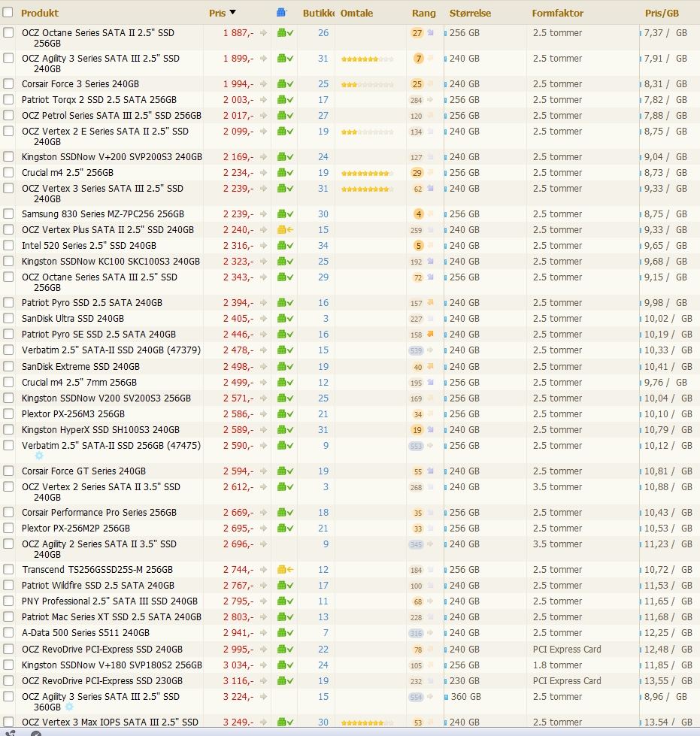Click the star rating for Crucial m4 2.5" 256GB

(x=368, y=173)
